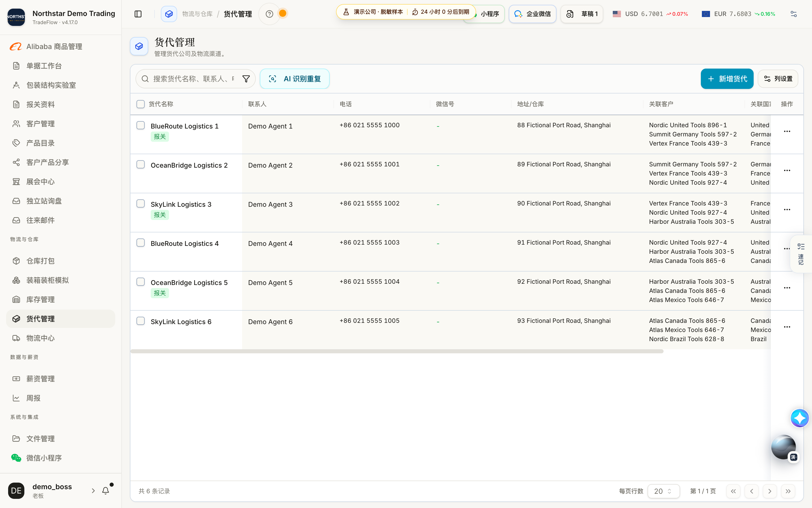Open 微信小程序 in the sidebar
The width and height of the screenshot is (812, 508).
click(x=60, y=458)
